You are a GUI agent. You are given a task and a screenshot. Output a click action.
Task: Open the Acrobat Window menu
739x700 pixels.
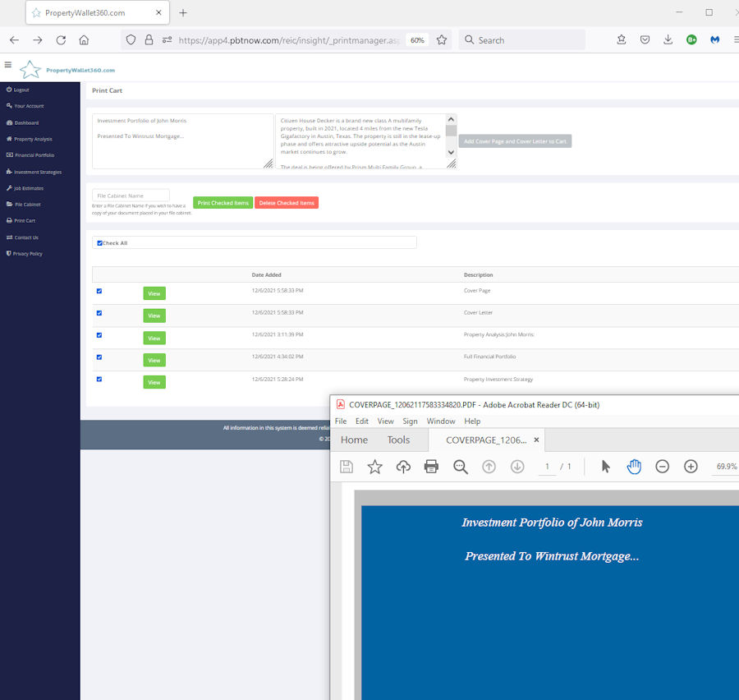[x=441, y=421]
